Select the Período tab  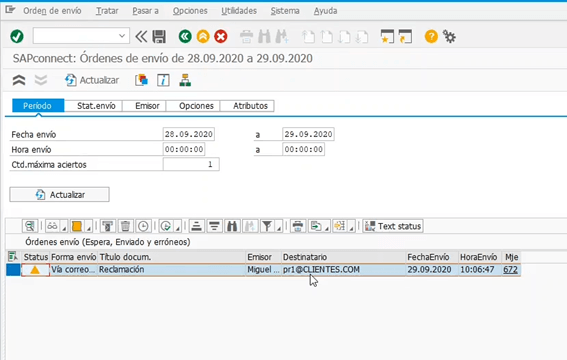[38, 106]
